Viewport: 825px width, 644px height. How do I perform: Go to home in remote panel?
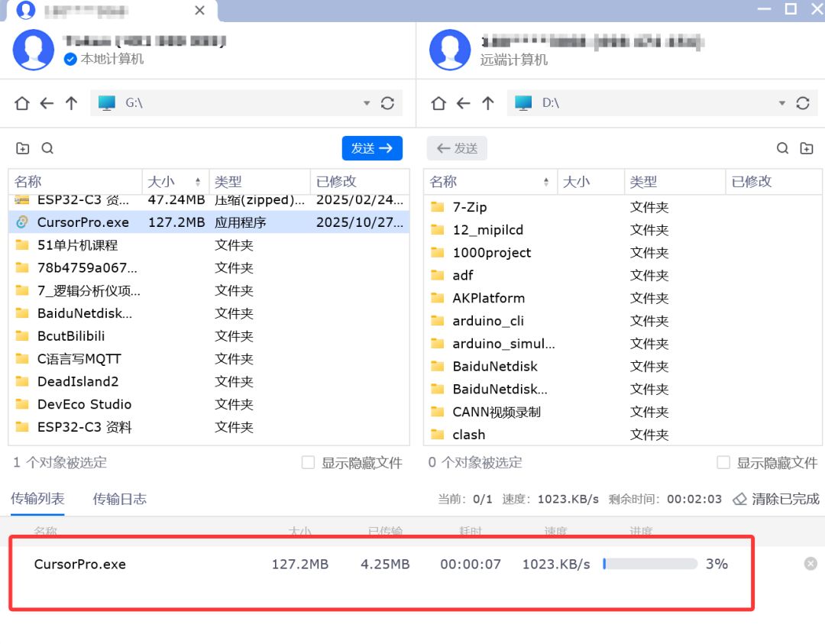[x=438, y=103]
